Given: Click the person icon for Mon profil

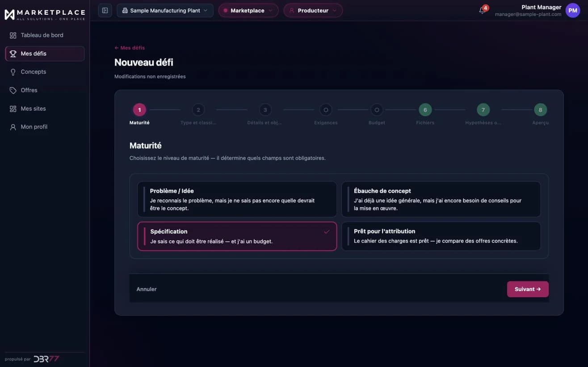Looking at the screenshot, I should click(x=13, y=127).
